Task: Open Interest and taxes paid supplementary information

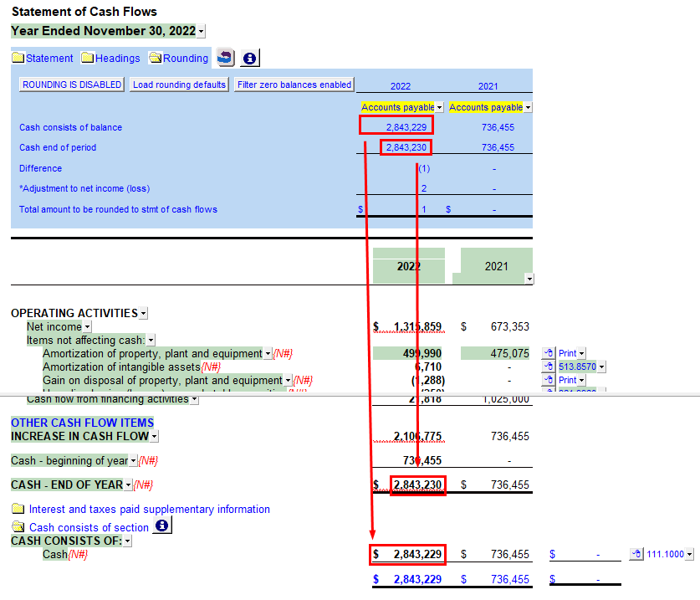Action: coord(150,510)
